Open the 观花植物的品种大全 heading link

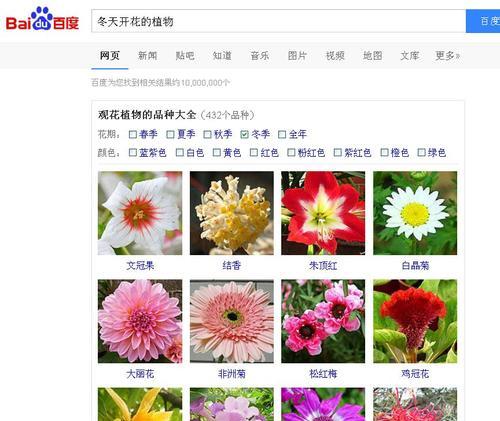coord(147,115)
